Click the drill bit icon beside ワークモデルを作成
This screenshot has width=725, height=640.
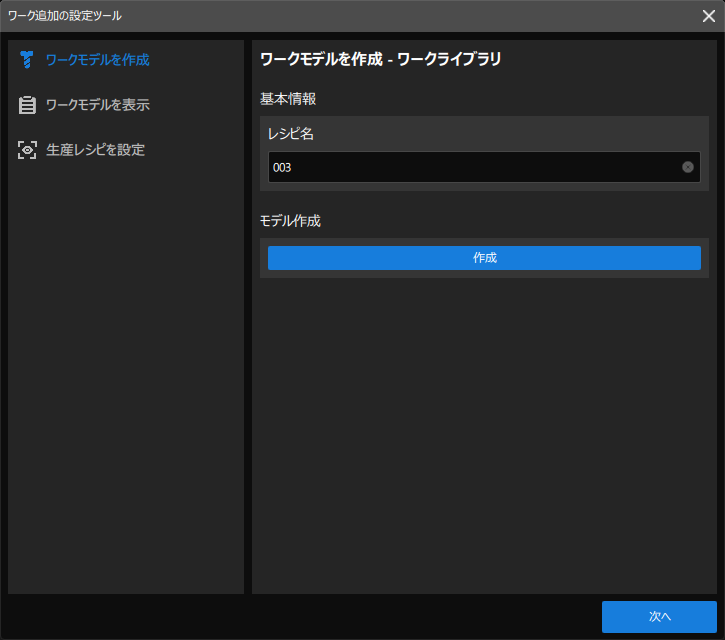(27, 60)
